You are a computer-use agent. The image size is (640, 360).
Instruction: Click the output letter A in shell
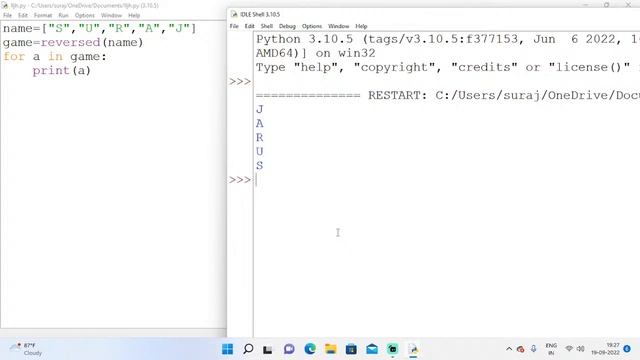coord(260,123)
